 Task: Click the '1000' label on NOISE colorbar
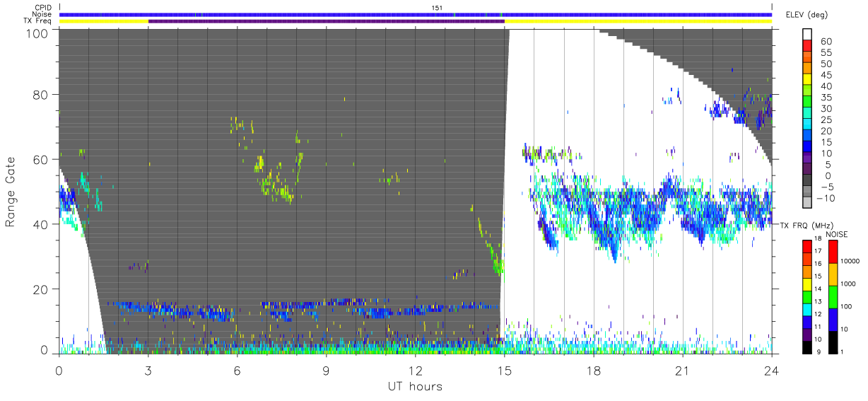click(850, 284)
